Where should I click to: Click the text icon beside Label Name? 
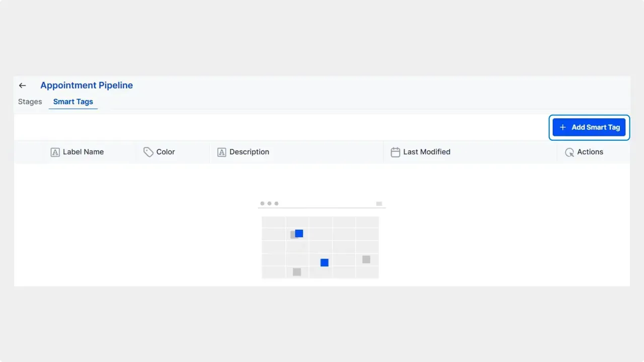pos(55,152)
